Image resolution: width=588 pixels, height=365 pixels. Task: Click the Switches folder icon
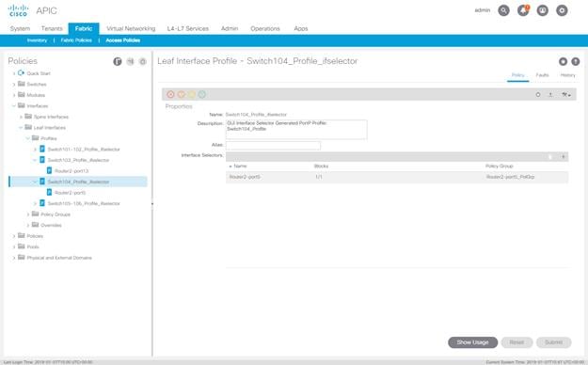pos(22,84)
